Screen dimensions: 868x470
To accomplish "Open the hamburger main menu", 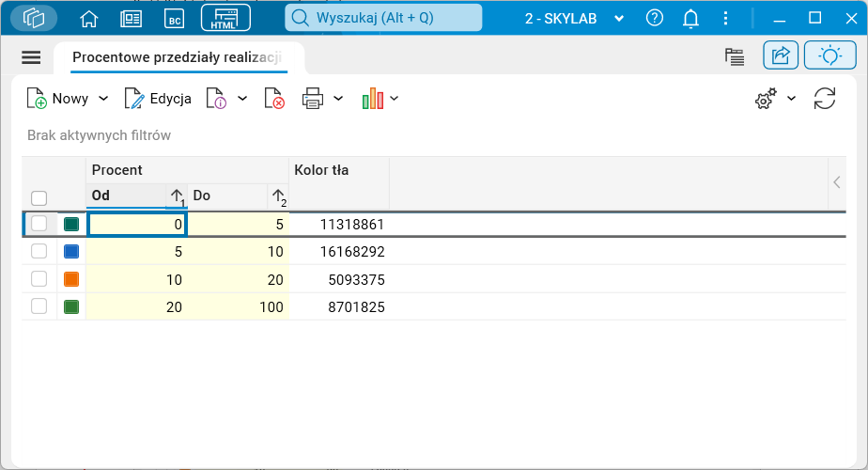I will pos(31,57).
